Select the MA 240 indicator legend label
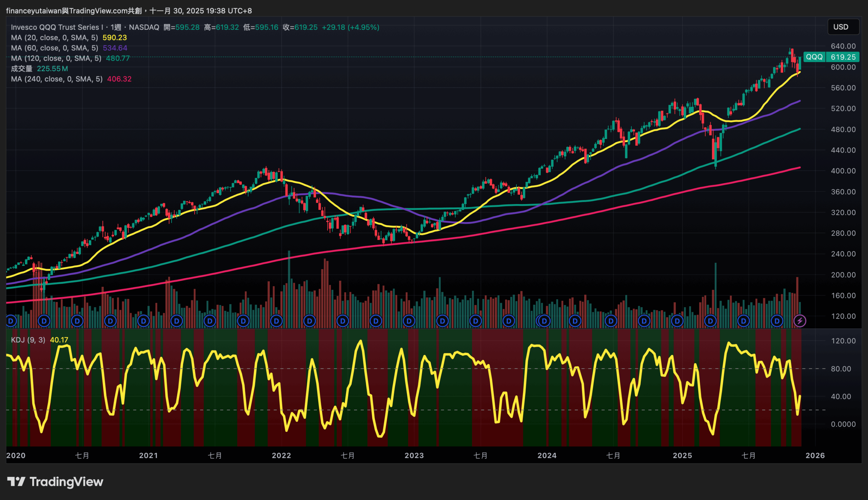868x500 pixels. (57, 79)
